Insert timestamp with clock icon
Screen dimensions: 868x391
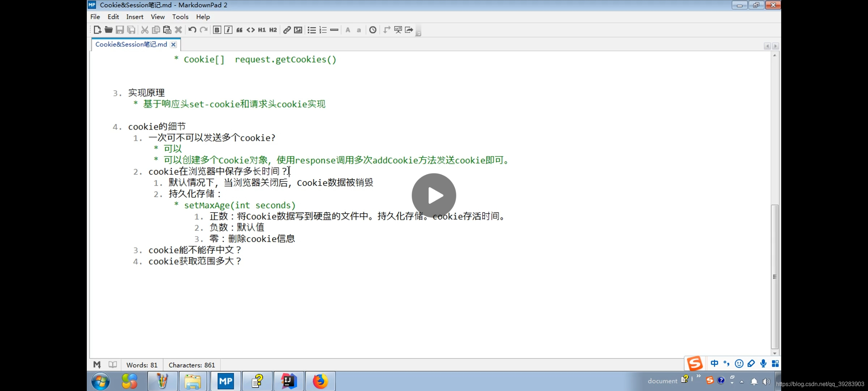tap(373, 30)
